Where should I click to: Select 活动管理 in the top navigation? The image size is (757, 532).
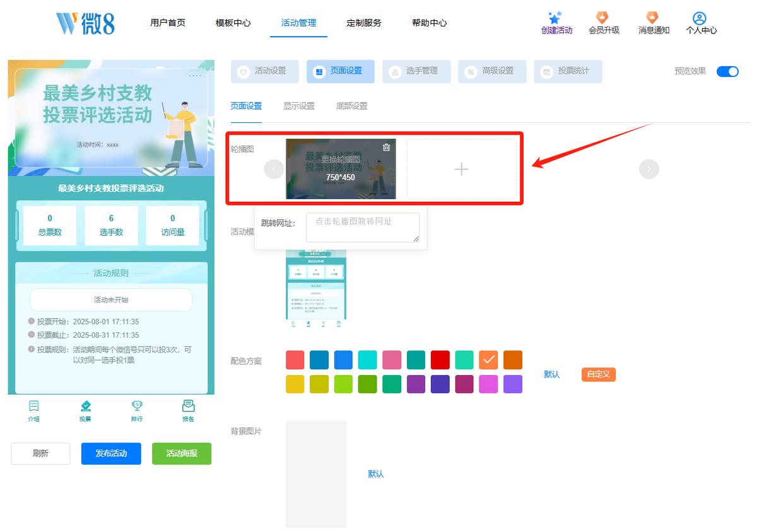[x=299, y=23]
